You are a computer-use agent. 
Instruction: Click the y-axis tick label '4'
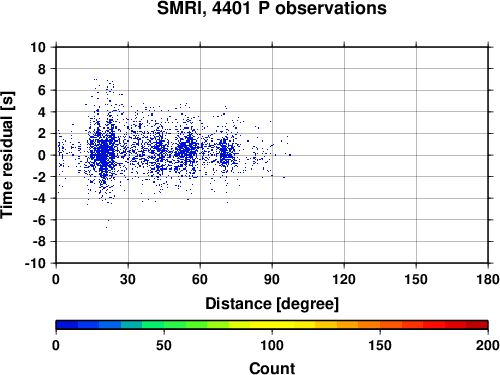pos(42,112)
